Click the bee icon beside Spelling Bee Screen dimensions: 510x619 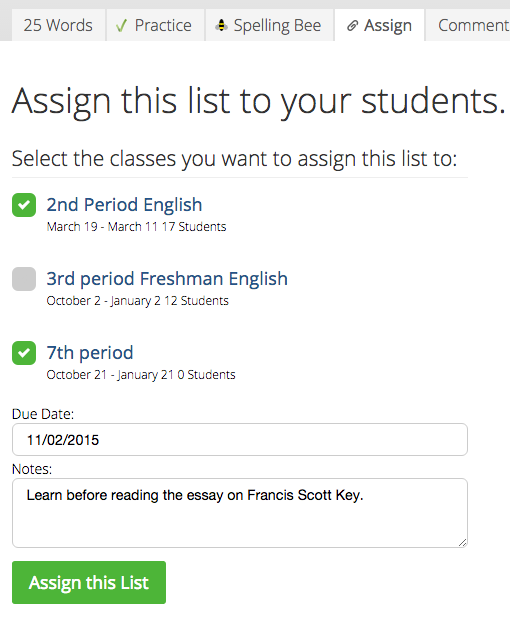tap(221, 25)
